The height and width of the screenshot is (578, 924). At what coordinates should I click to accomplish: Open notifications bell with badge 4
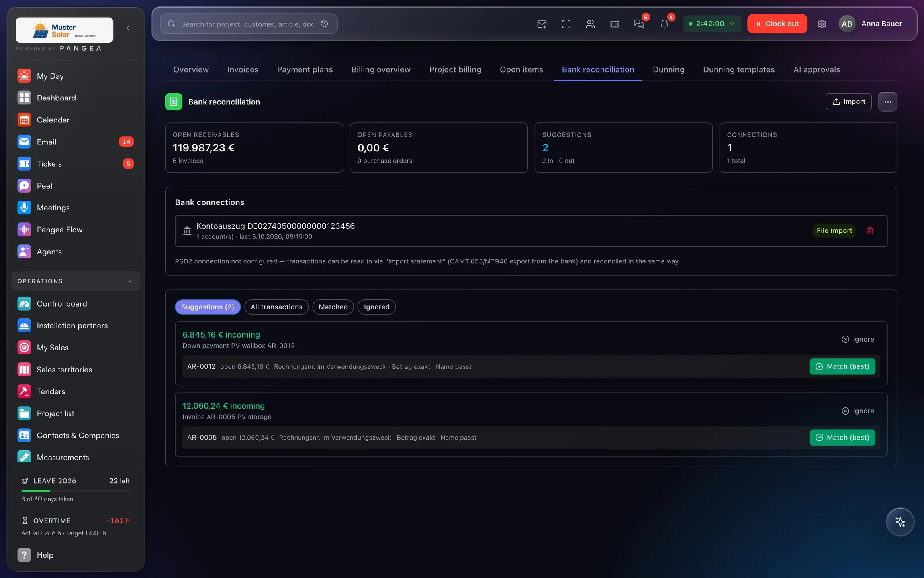click(664, 24)
